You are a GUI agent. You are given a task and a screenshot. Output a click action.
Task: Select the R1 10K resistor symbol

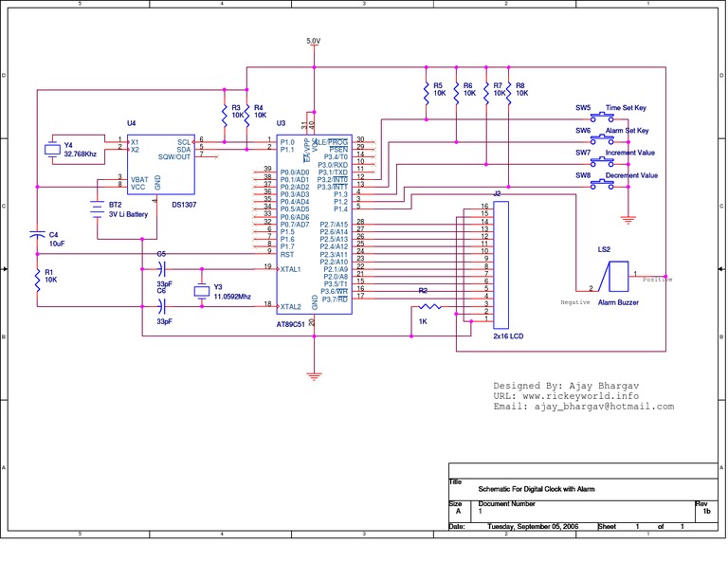pyautogui.click(x=37, y=281)
